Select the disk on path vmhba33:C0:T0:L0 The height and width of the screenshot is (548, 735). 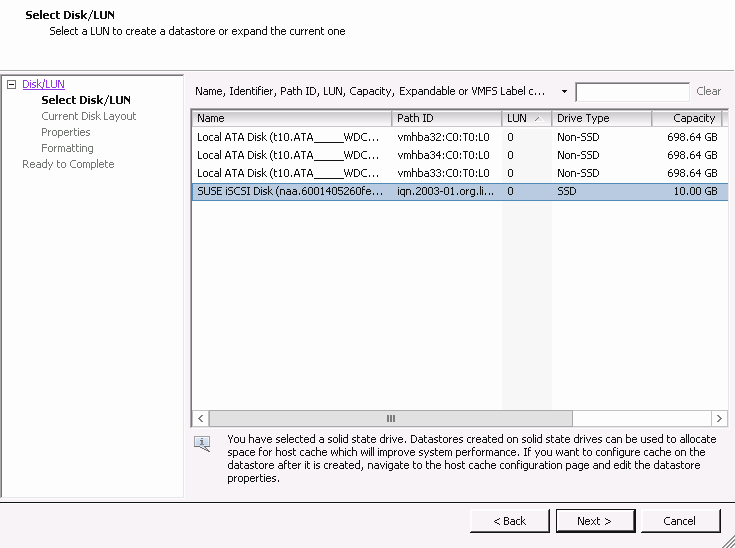pyautogui.click(x=443, y=173)
